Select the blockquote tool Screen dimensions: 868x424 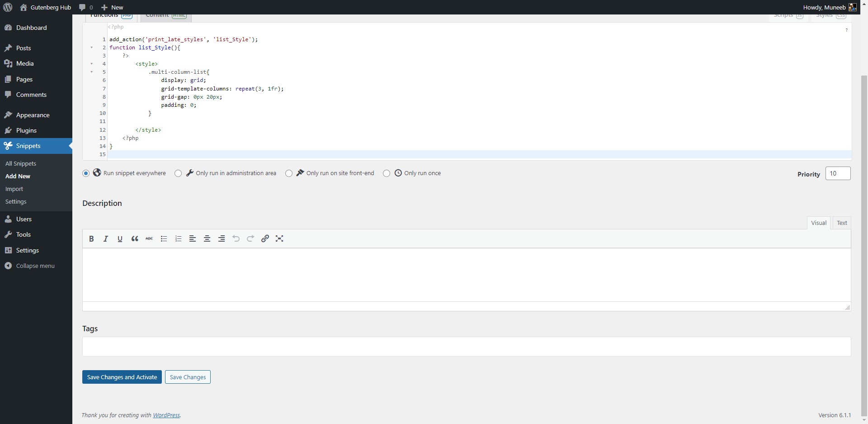click(134, 238)
